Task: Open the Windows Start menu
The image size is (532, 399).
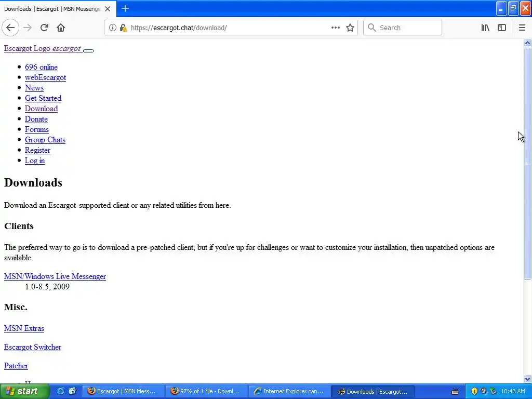Action: click(x=24, y=391)
